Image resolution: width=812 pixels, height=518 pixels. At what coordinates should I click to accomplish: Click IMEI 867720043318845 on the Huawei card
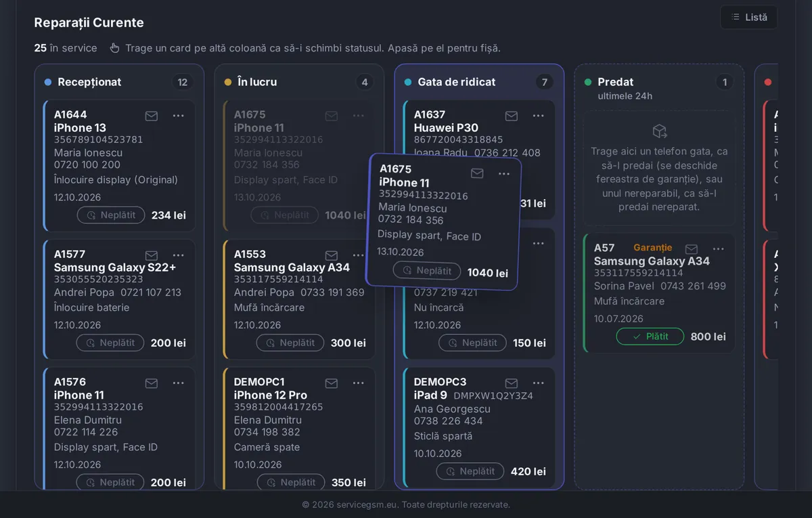point(459,140)
